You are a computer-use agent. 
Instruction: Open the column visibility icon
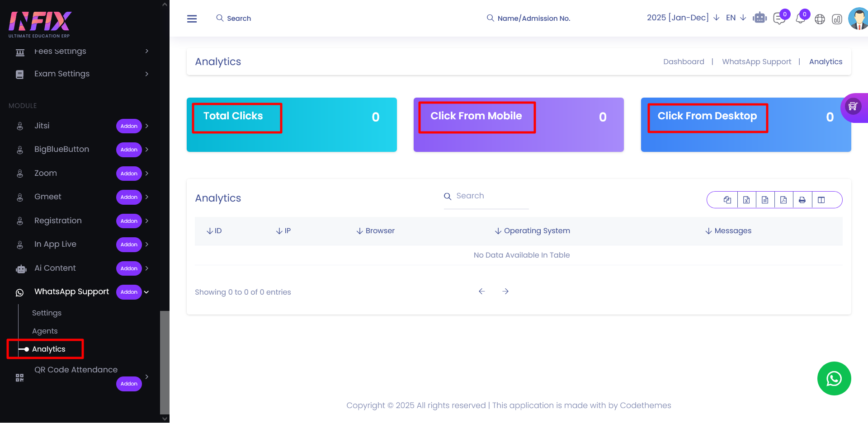coord(821,200)
